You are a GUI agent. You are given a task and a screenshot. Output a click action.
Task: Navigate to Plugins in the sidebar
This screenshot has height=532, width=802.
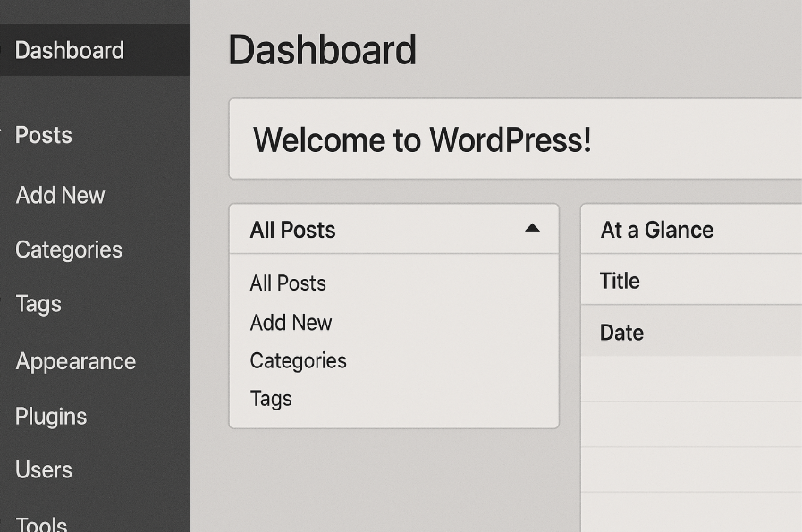pos(51,417)
